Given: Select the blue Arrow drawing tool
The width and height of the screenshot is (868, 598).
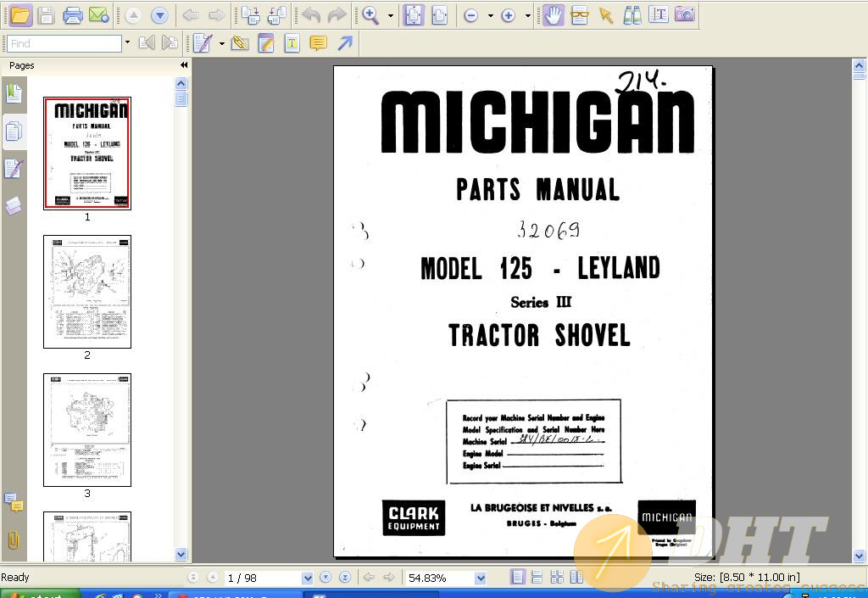Looking at the screenshot, I should (x=344, y=42).
